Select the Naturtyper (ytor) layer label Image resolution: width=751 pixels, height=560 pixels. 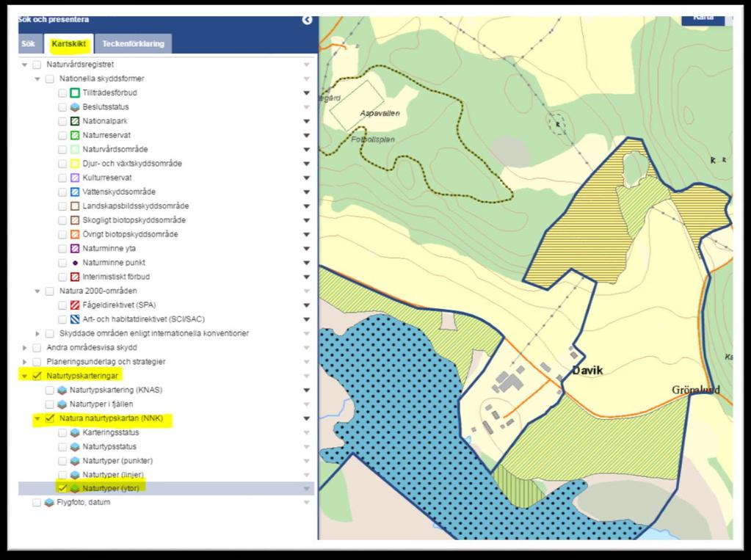[x=111, y=488]
